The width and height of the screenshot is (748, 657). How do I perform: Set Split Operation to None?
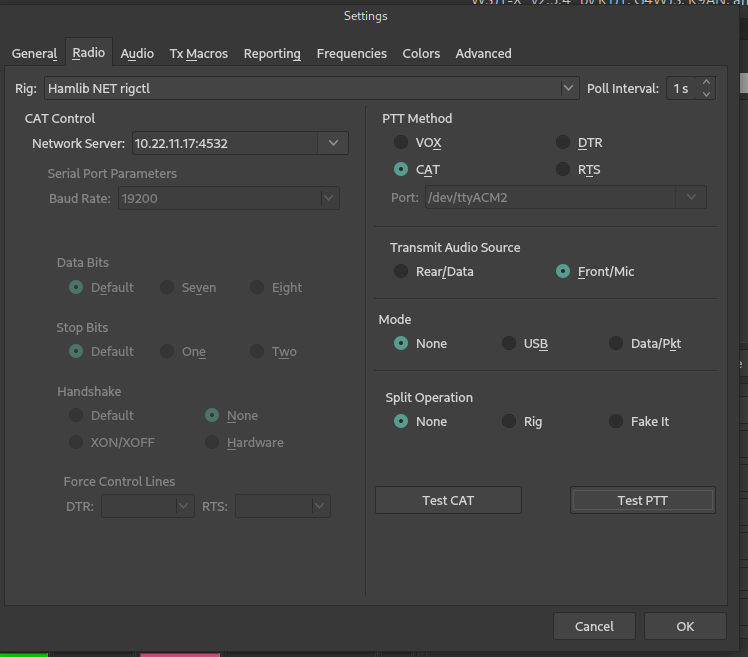(x=420, y=421)
